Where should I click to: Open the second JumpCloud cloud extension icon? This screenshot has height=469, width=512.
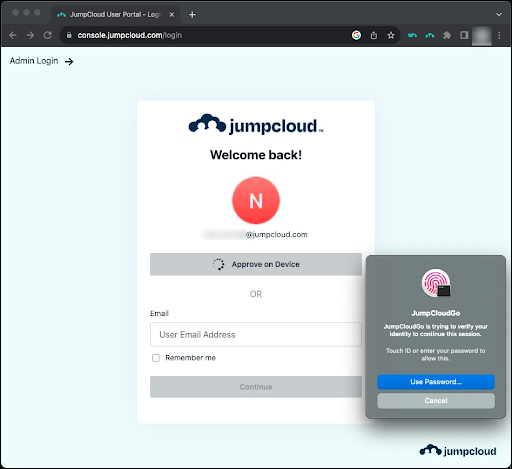click(x=430, y=35)
